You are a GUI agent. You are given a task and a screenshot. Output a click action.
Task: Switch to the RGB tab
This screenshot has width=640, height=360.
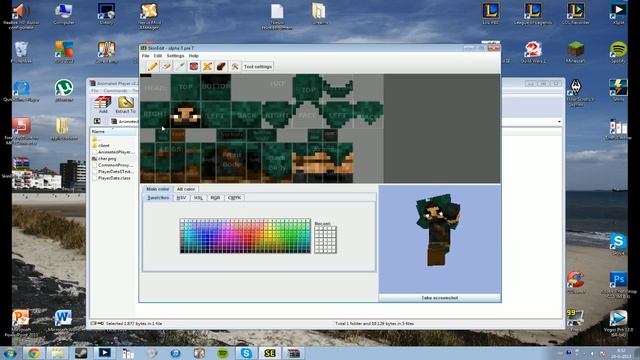pyautogui.click(x=215, y=198)
